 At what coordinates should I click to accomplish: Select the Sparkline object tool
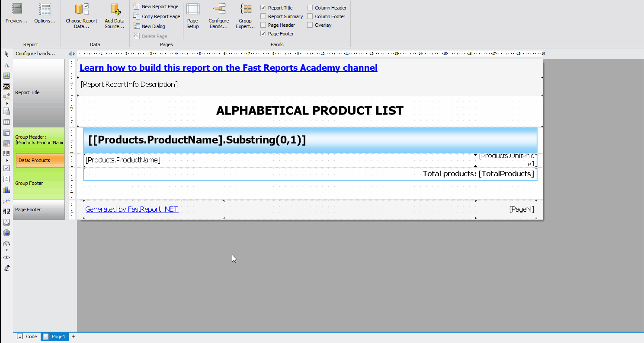[6, 200]
